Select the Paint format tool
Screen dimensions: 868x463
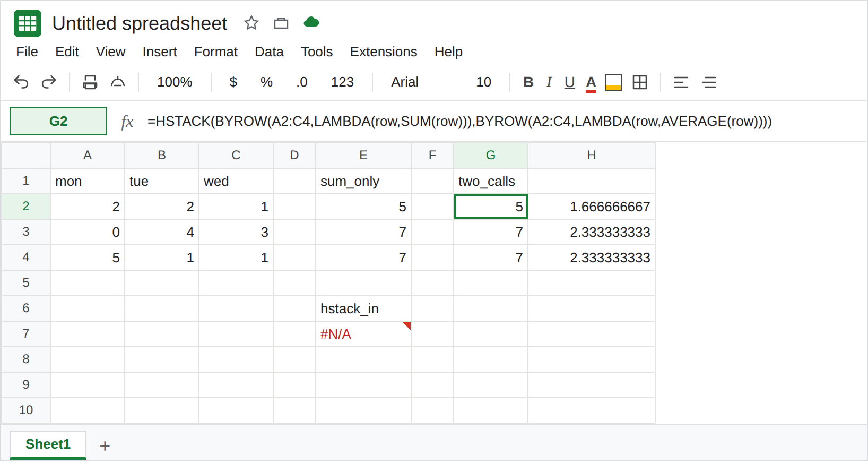[x=118, y=82]
